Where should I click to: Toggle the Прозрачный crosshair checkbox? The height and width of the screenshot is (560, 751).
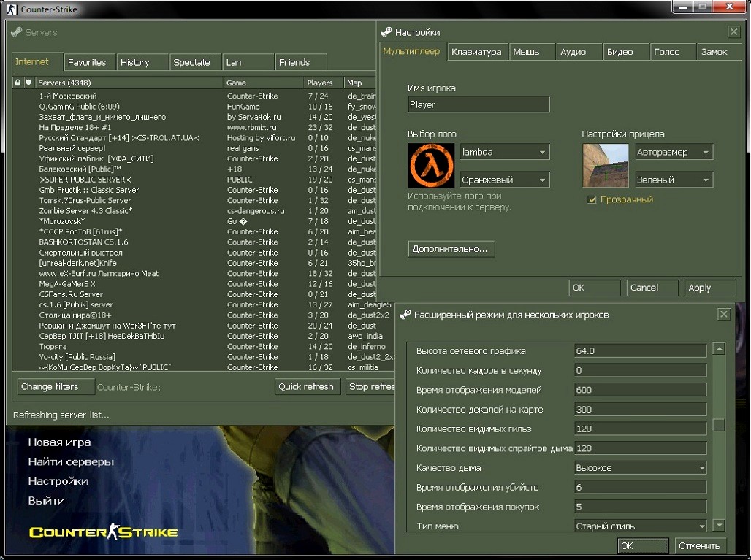click(x=592, y=199)
